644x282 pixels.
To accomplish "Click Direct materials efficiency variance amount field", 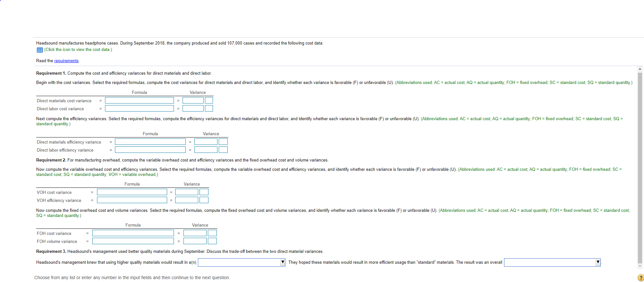I will tap(206, 142).
